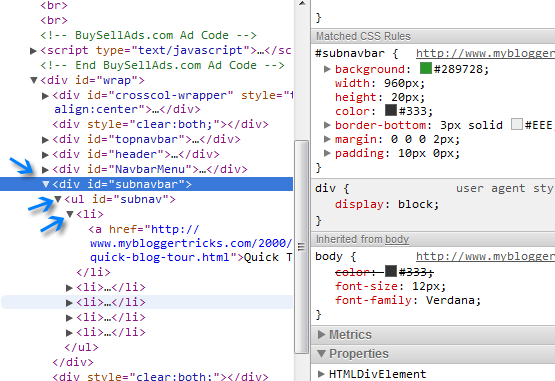The height and width of the screenshot is (381, 555).
Task: Click the #333 swatch in #subnavbar rule
Action: pos(391,110)
